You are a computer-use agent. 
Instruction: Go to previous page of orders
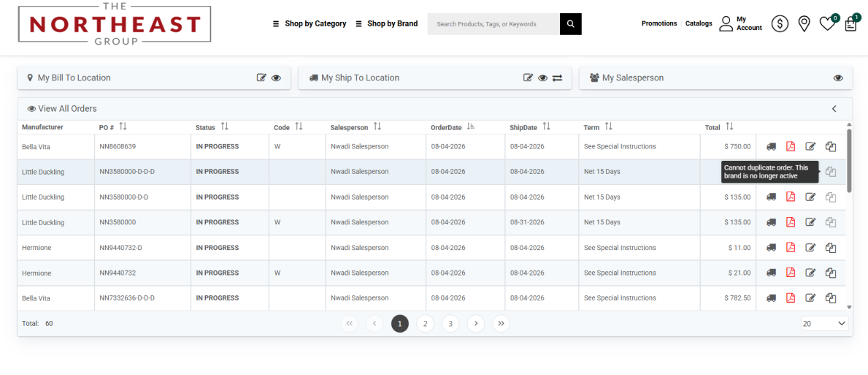(x=375, y=324)
